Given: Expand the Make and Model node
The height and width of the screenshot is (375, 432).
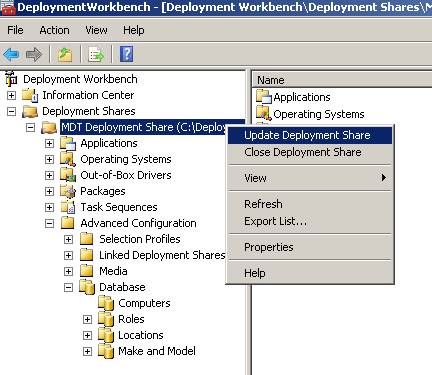Looking at the screenshot, I should point(87,351).
